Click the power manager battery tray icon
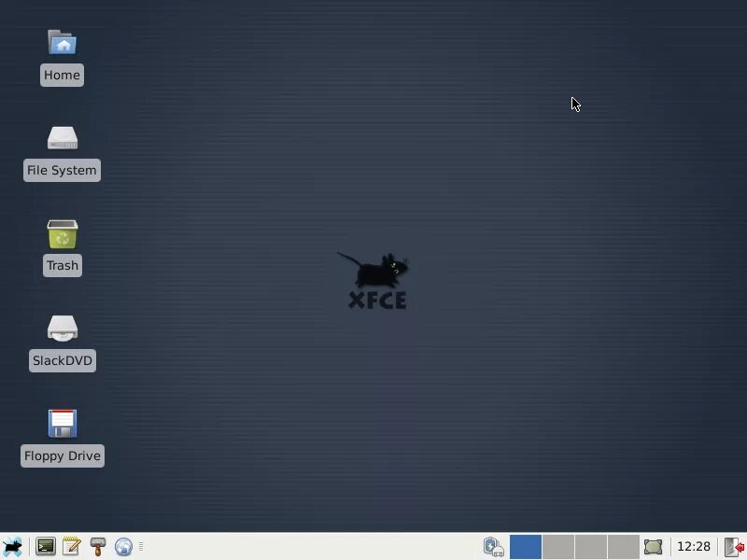The image size is (747, 560). [x=494, y=547]
